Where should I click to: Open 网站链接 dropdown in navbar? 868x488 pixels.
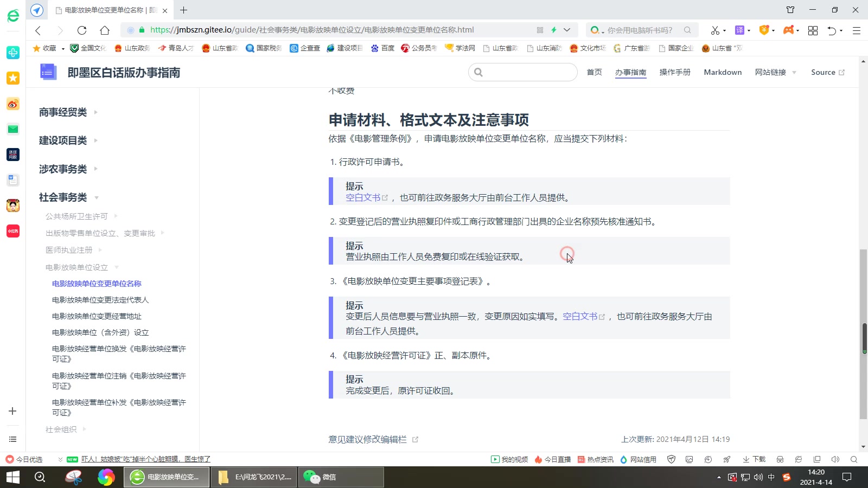point(775,72)
